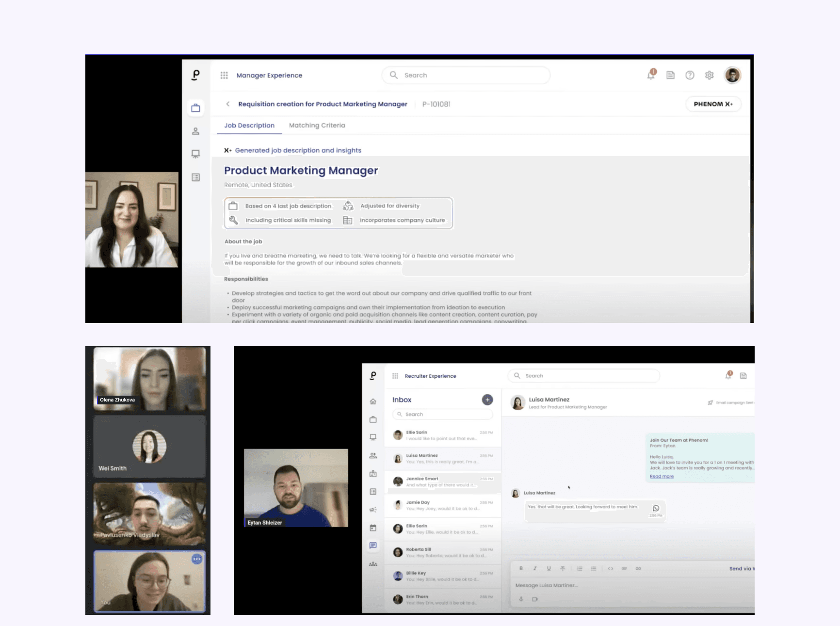This screenshot has height=626, width=840.
Task: Toggle italic formatting in the message editor
Action: pyautogui.click(x=535, y=568)
